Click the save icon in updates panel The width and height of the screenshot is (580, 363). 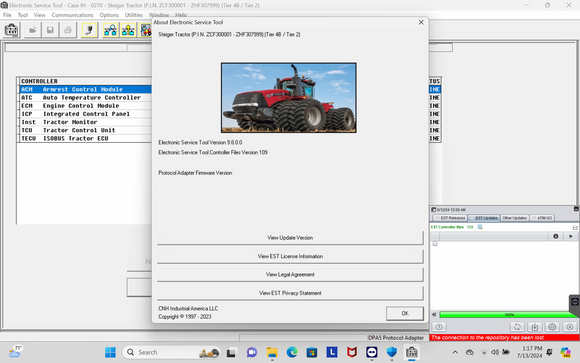tap(575, 227)
